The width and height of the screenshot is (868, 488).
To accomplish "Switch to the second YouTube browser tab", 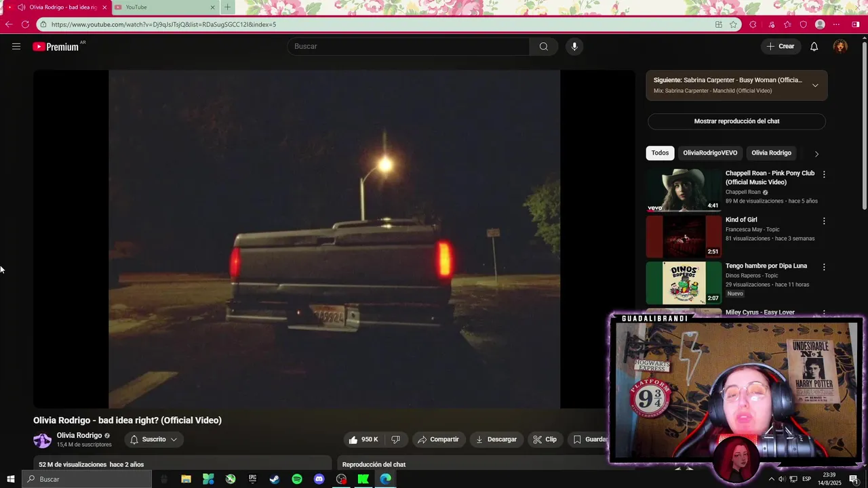I will pos(164,7).
